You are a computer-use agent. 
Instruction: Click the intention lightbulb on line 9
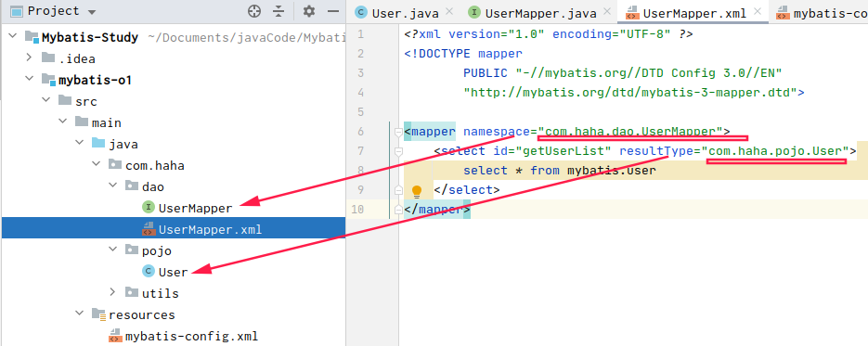tap(417, 192)
